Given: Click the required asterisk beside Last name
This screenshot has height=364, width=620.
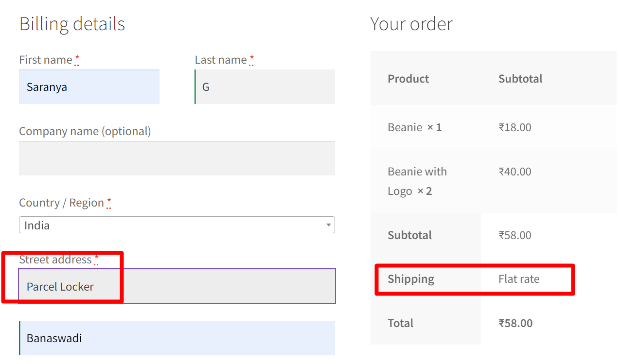Looking at the screenshot, I should 251,60.
